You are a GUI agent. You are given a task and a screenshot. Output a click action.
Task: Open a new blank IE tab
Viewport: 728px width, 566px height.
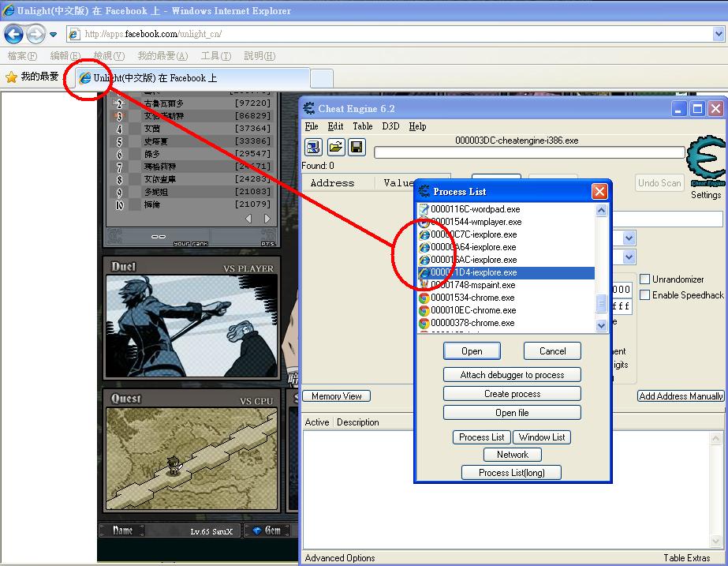322,78
